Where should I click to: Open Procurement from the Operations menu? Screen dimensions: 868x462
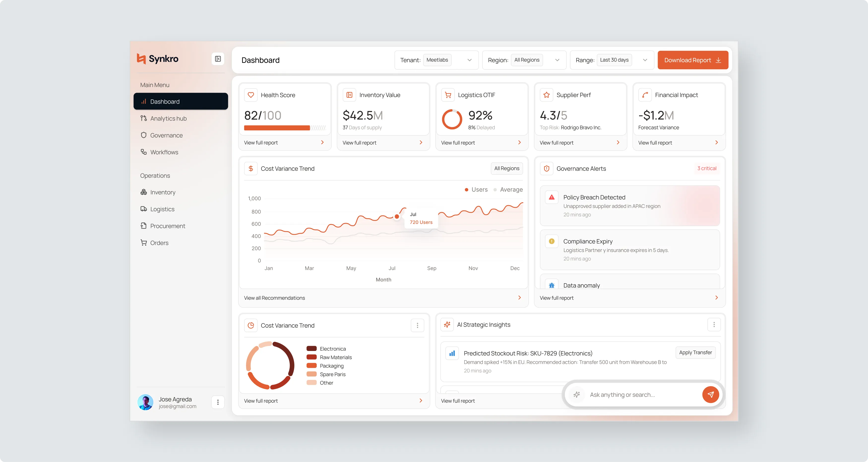pos(167,226)
